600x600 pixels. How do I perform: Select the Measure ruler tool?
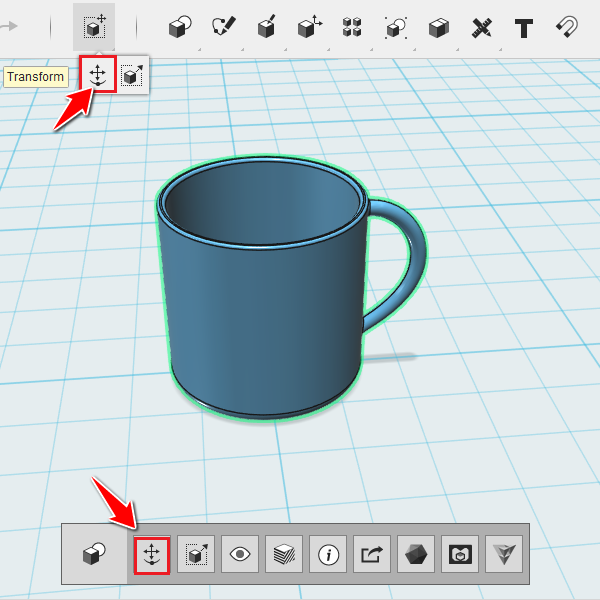coord(481,28)
